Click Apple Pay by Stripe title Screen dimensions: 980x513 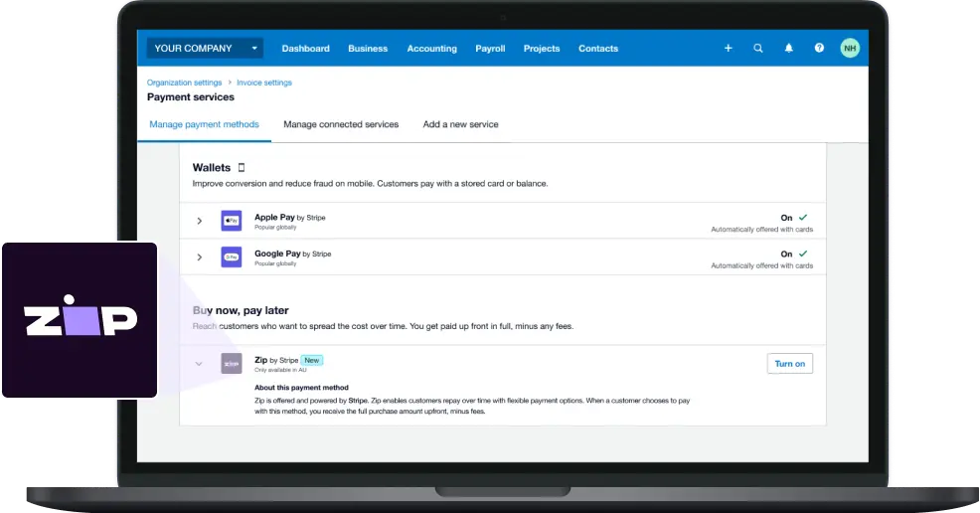290,218
